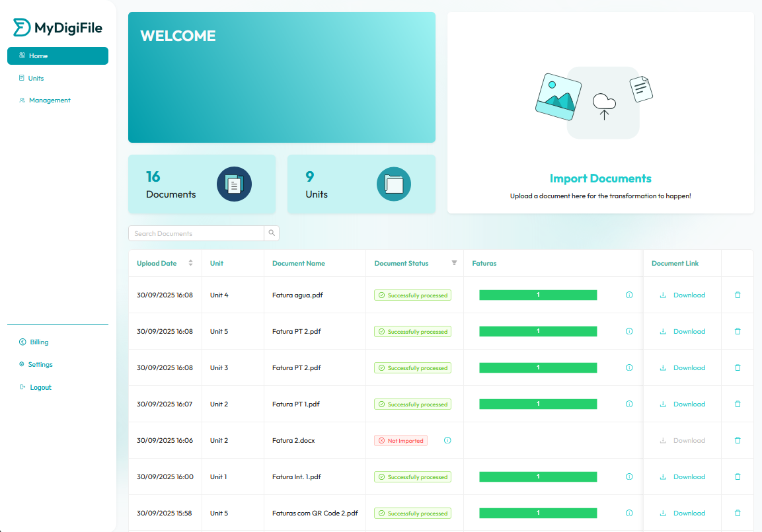Open the Document Status filter dropdown

pyautogui.click(x=454, y=263)
